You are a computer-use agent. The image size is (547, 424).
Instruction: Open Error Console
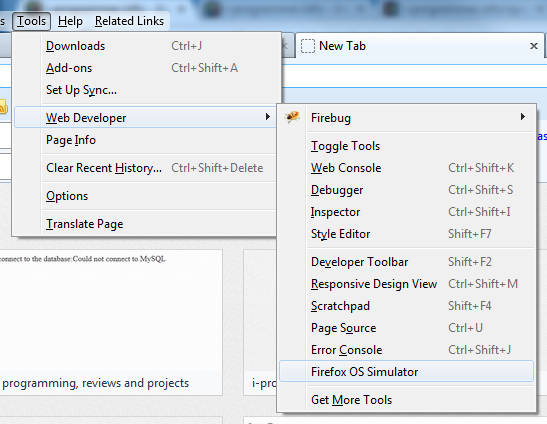coord(406,350)
